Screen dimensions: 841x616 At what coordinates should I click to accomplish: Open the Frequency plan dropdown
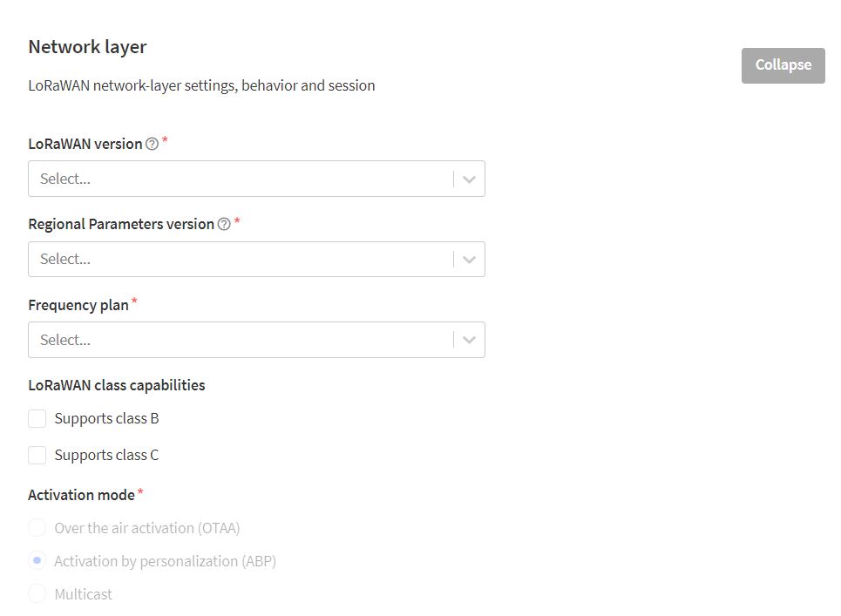click(x=469, y=340)
